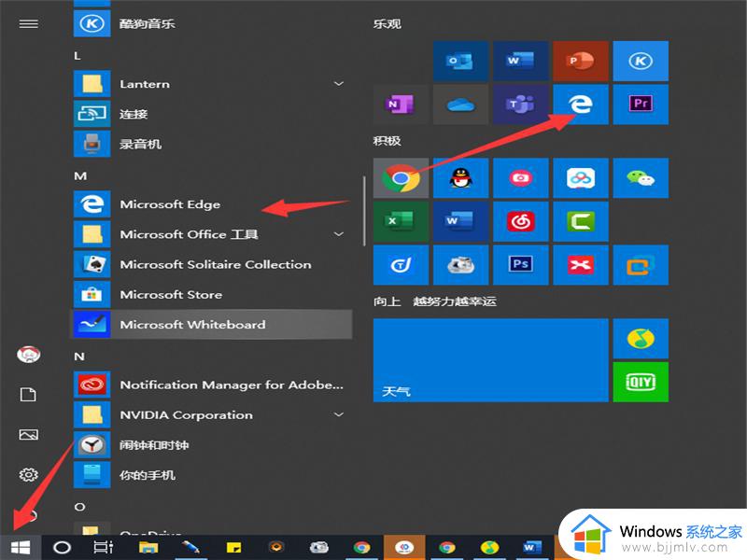Open the Word tile next to Excel
This screenshot has width=747, height=560.
click(460, 221)
